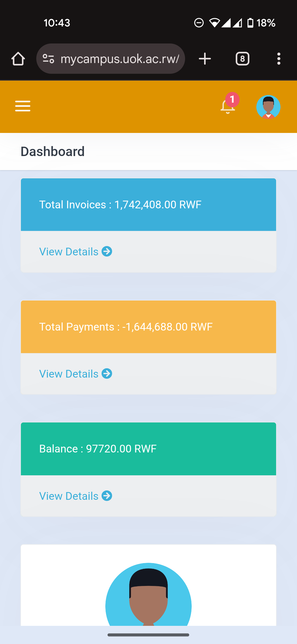Open notifications bell with badge
This screenshot has height=644, width=297.
click(x=228, y=106)
